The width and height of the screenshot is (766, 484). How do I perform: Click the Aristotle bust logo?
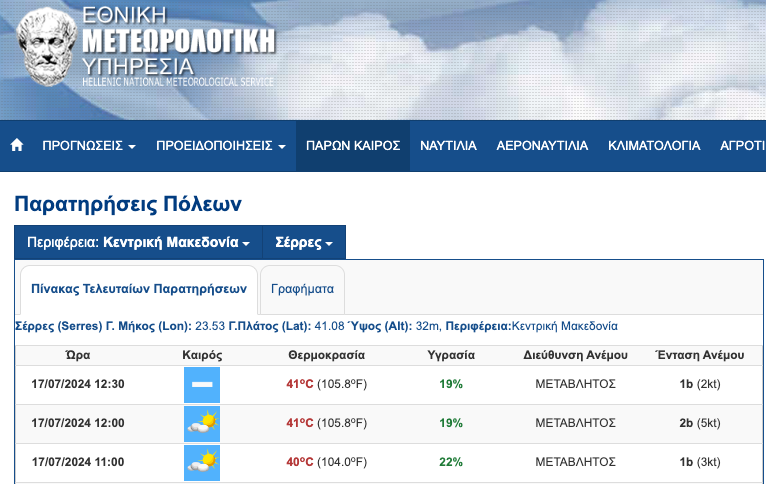click(x=46, y=46)
